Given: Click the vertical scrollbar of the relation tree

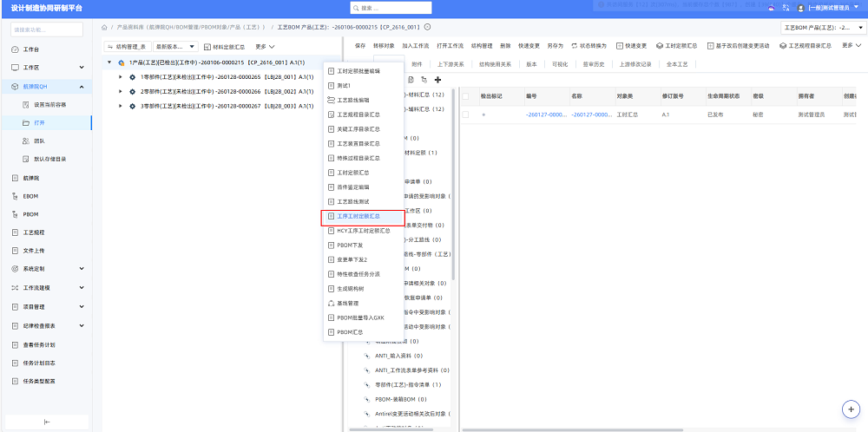Looking at the screenshot, I should tap(454, 182).
